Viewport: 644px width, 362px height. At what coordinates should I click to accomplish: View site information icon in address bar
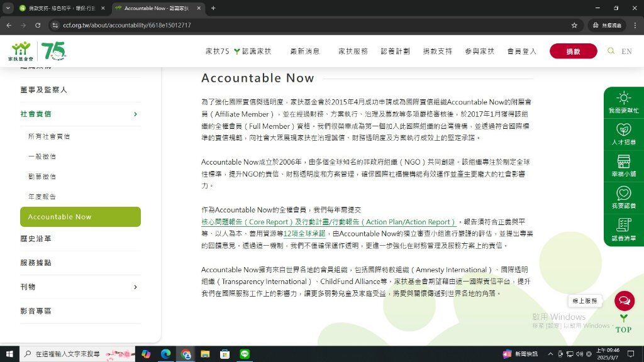click(55, 25)
